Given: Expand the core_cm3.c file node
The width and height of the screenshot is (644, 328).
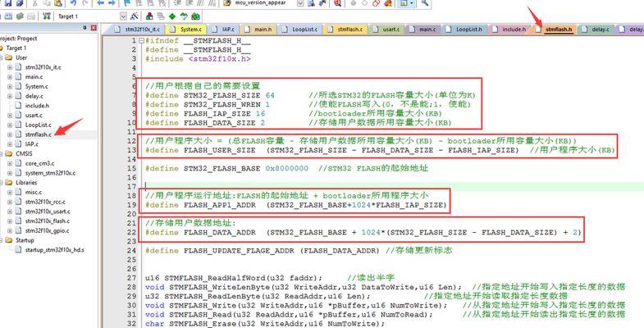Looking at the screenshot, I should coord(10,163).
